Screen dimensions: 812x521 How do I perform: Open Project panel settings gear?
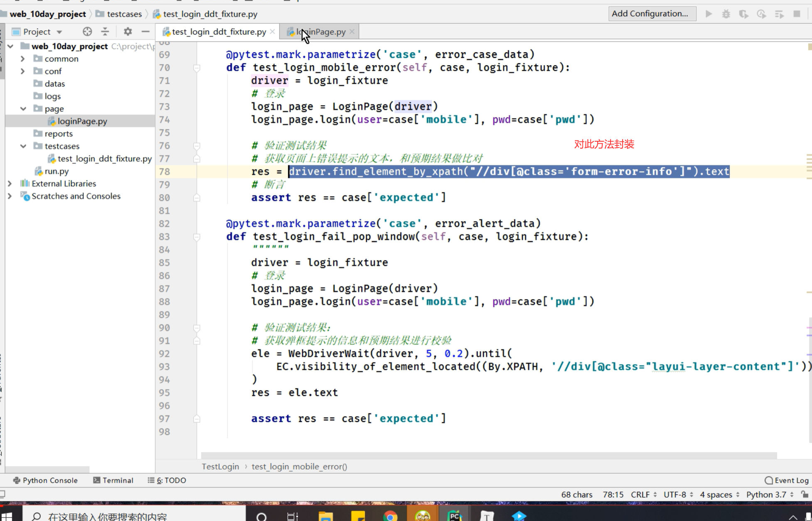tap(128, 32)
